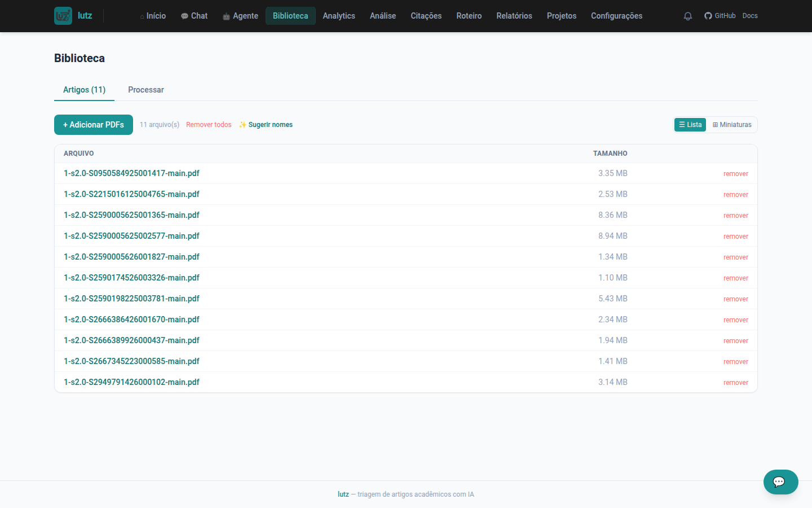Screen dimensions: 812x508
Task: Open the Docs link
Action: 750,16
